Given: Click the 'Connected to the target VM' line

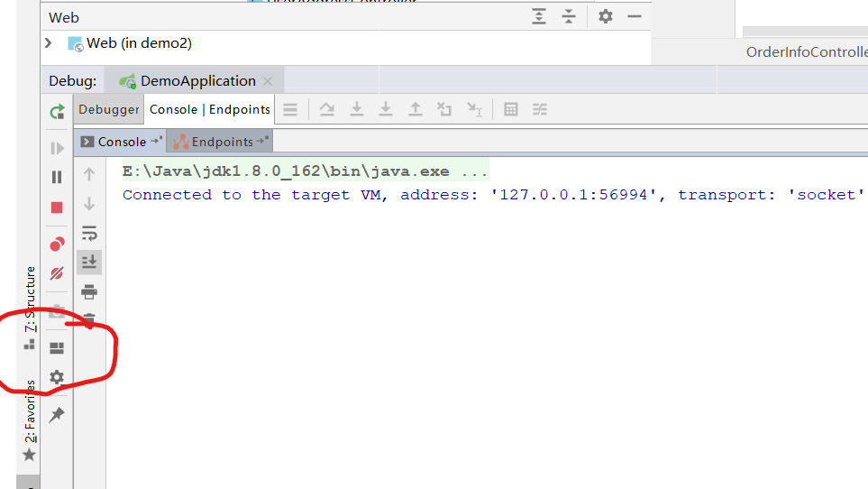Looking at the screenshot, I should [x=493, y=195].
